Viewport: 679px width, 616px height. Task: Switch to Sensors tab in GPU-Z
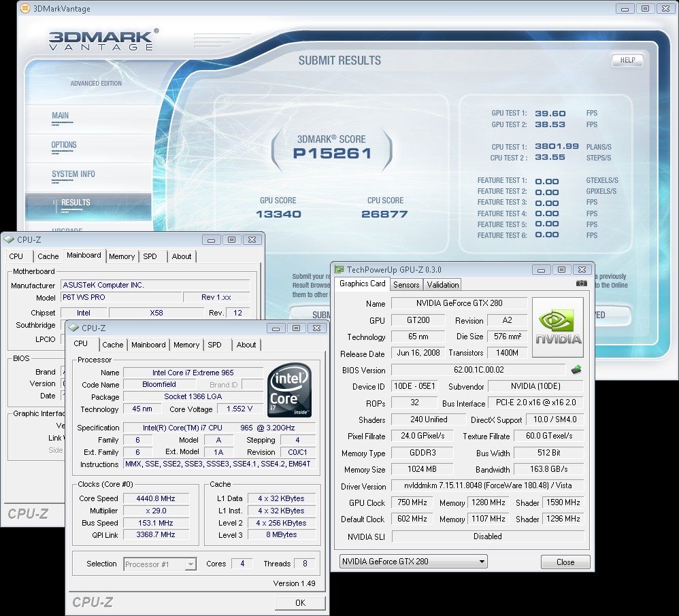[406, 285]
